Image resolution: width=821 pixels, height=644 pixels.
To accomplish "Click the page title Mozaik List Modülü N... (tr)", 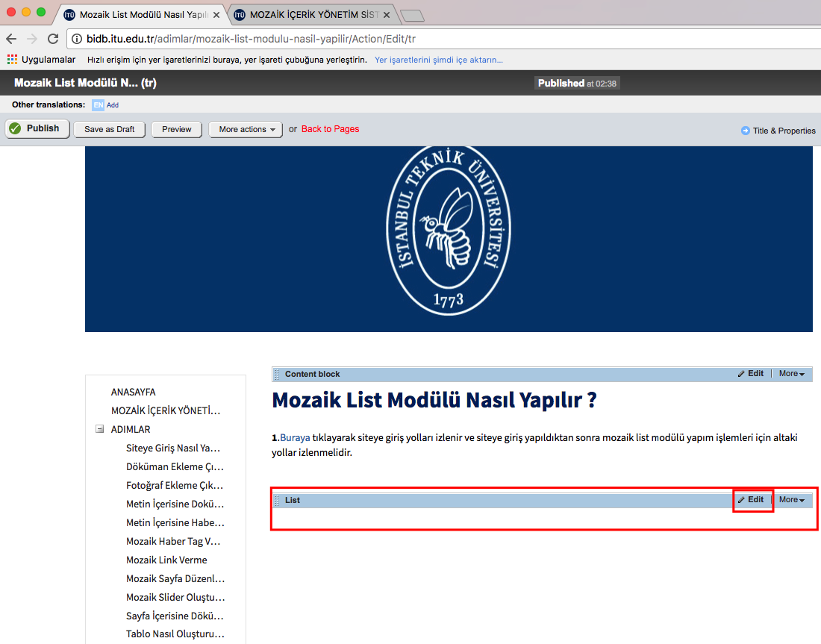I will (85, 83).
